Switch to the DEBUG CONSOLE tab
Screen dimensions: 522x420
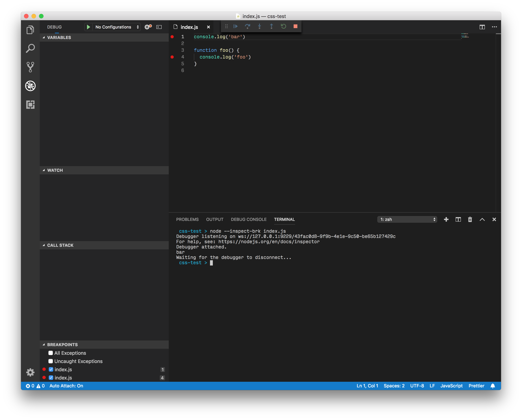[248, 219]
